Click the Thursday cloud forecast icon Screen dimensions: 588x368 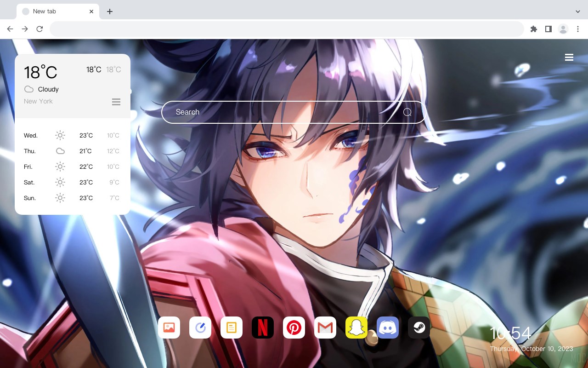coord(60,151)
